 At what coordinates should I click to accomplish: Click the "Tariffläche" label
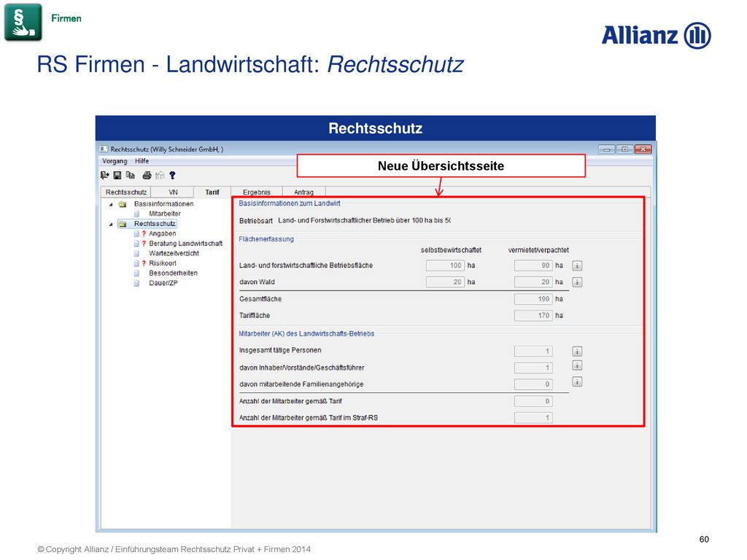255,316
